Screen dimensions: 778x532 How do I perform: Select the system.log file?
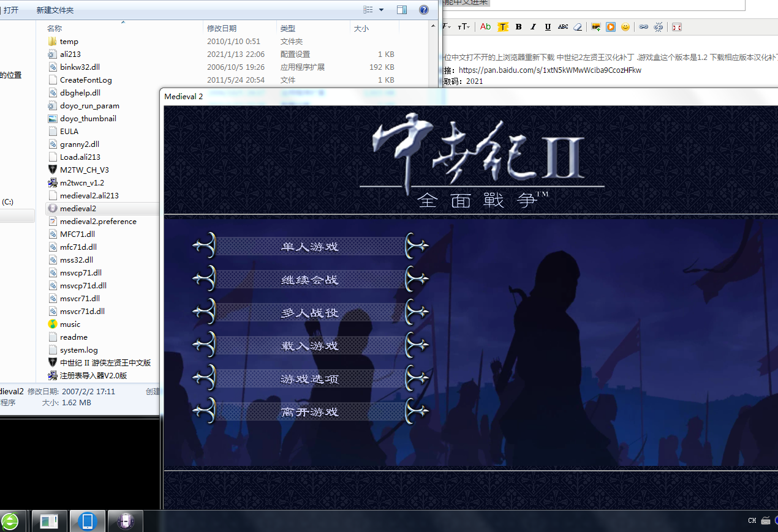coord(73,350)
